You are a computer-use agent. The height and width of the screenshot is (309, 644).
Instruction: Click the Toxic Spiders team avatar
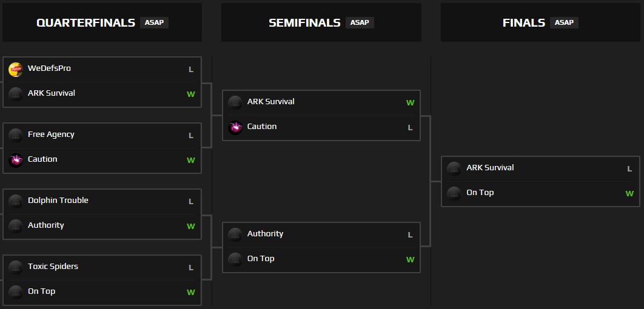pos(16,268)
